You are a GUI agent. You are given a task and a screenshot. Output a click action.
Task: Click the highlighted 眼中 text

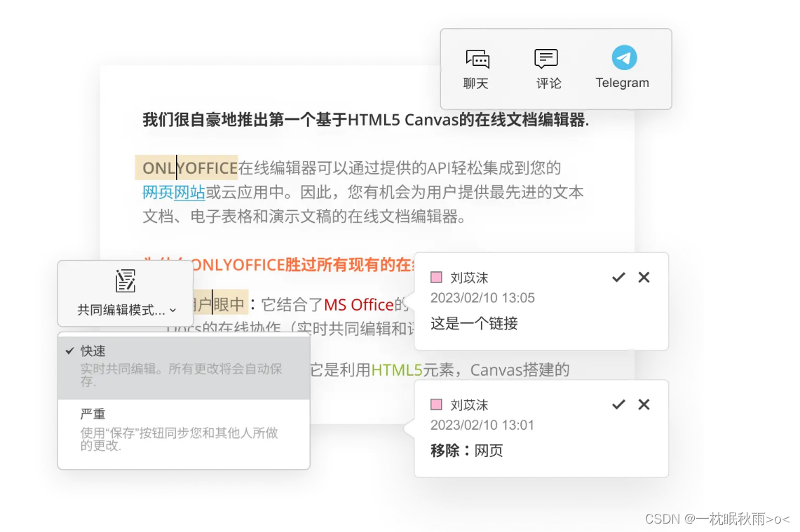229,304
